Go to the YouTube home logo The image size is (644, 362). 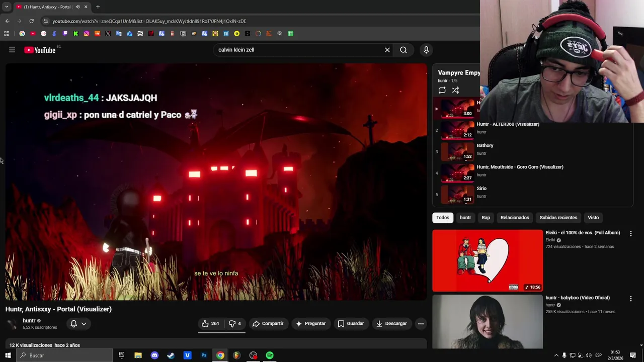pyautogui.click(x=40, y=50)
